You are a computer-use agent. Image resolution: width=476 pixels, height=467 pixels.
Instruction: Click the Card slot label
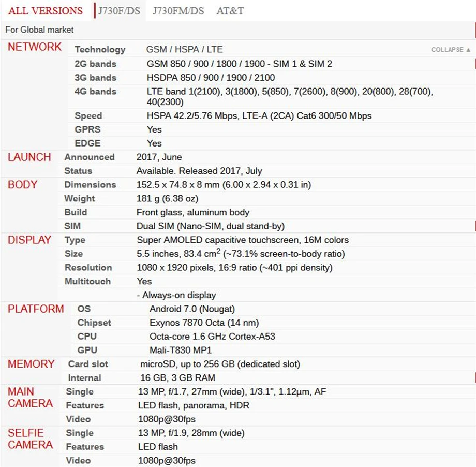(88, 364)
